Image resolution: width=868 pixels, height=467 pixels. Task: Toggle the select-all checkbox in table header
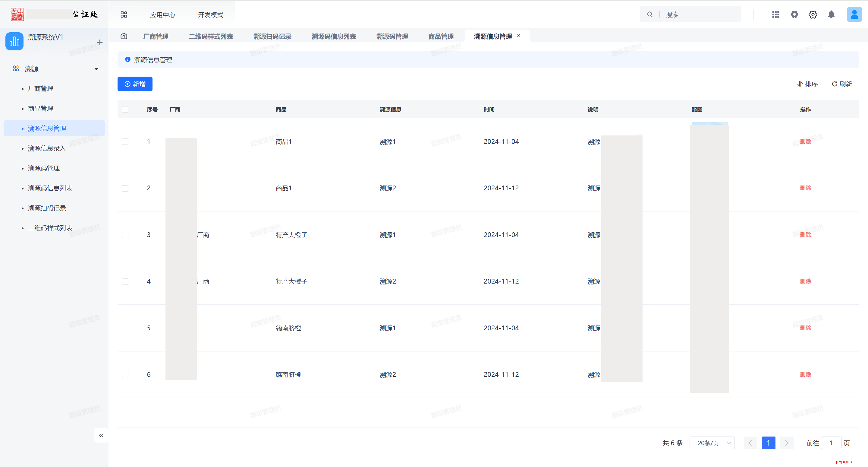pos(125,109)
